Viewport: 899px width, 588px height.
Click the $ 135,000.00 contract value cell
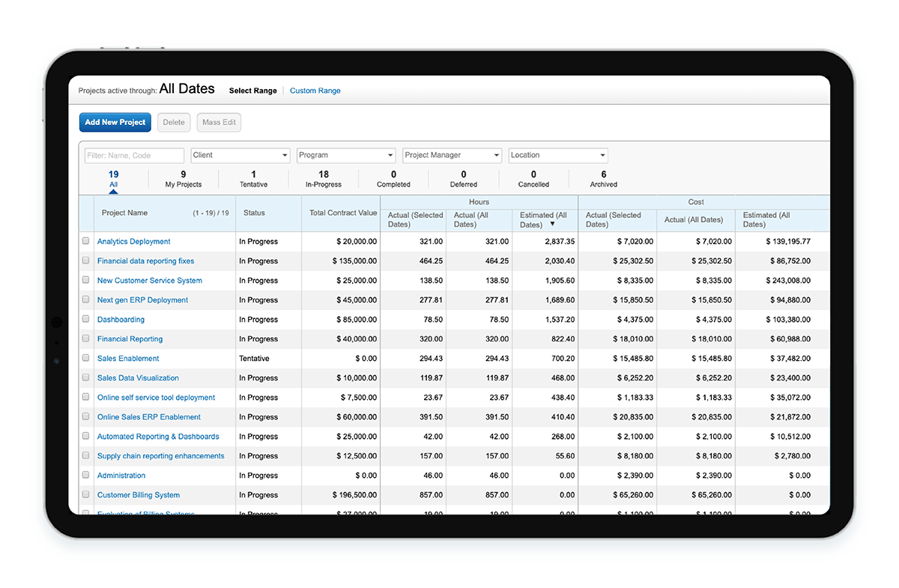(354, 261)
